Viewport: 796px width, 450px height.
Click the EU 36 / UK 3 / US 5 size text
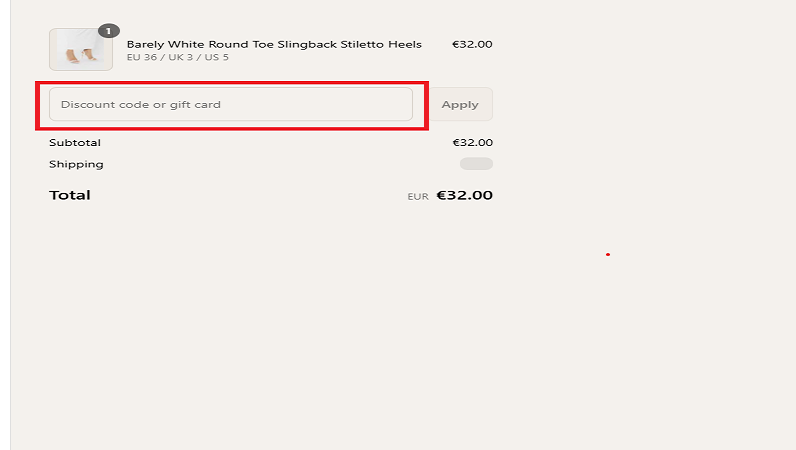click(x=177, y=57)
